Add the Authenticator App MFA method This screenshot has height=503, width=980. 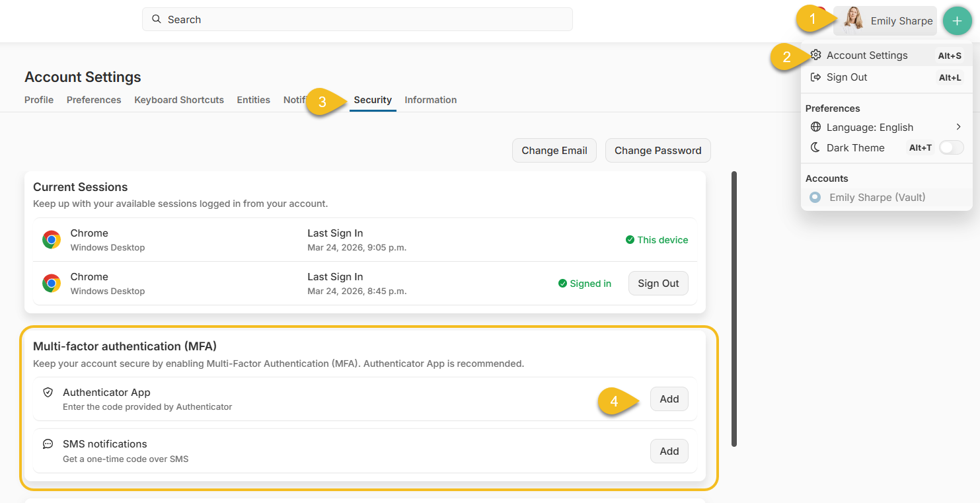[x=669, y=399]
